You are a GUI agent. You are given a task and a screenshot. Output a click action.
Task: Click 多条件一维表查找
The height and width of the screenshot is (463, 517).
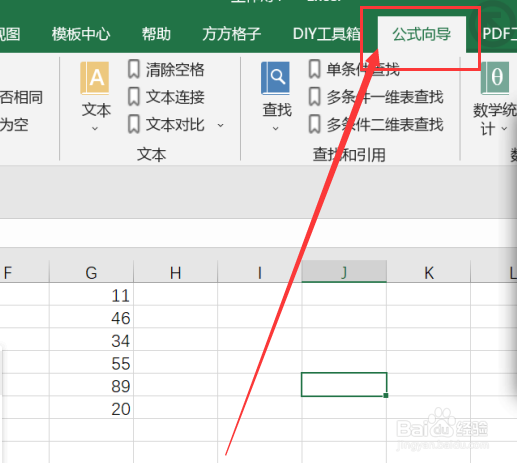pos(385,97)
